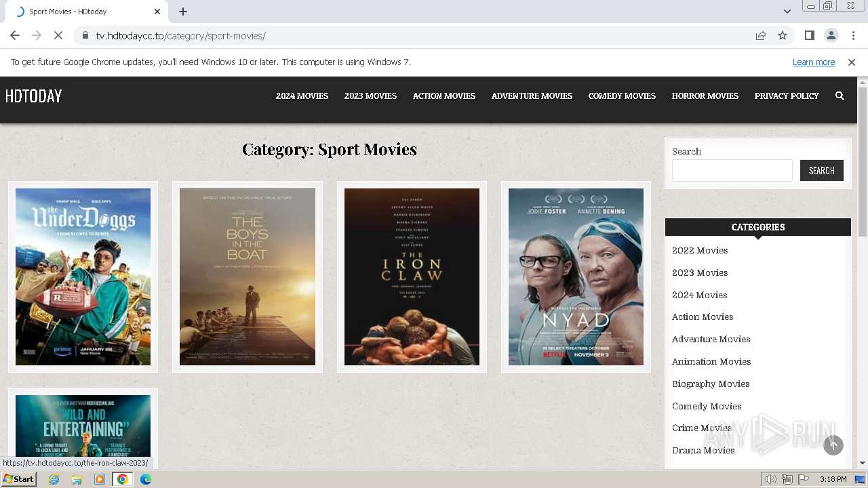The height and width of the screenshot is (488, 868).
Task: Open Drama Movies category
Action: point(703,451)
